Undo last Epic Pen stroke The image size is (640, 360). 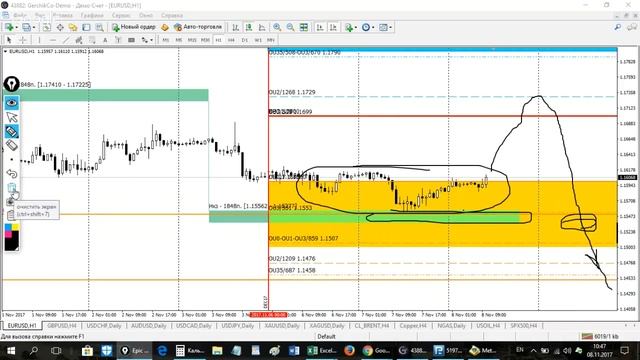click(12, 174)
